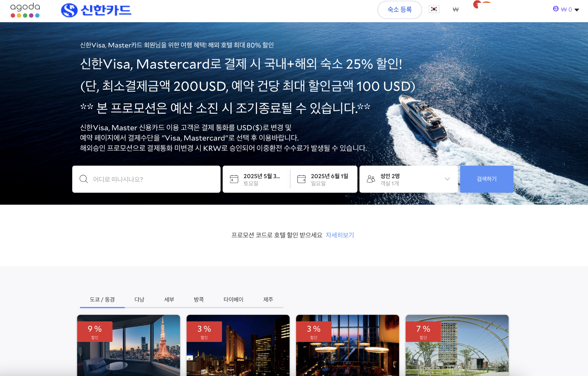Open the 2025년 6월 1일 checkout date picker
Viewport: 588px width, 376px height.
(329, 179)
